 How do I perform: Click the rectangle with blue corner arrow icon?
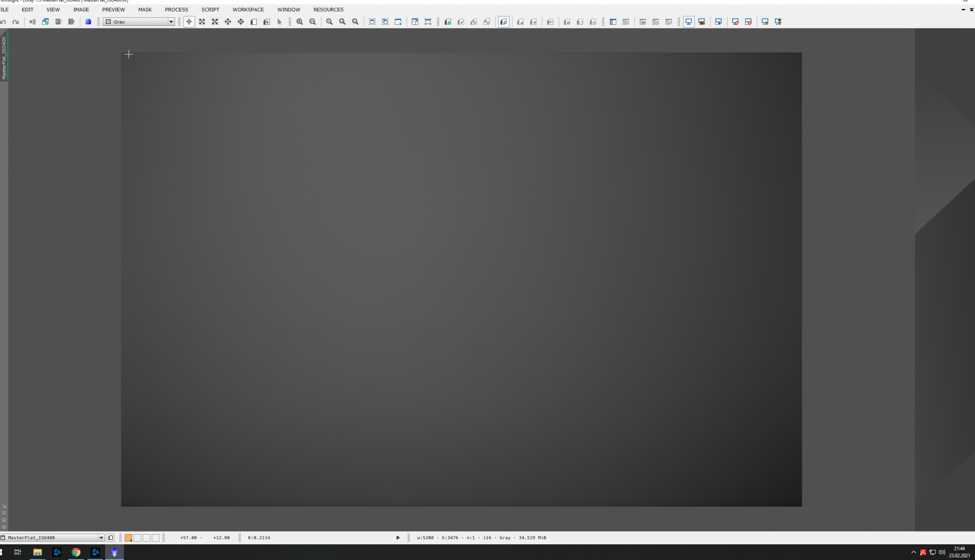pyautogui.click(x=398, y=22)
